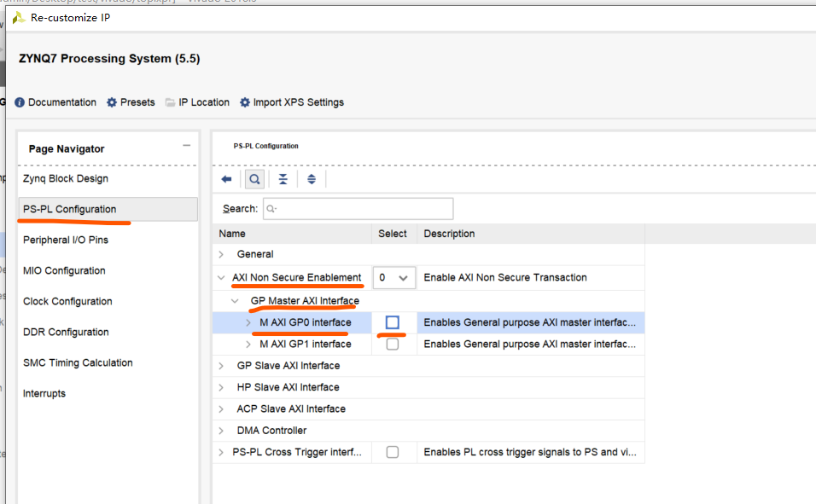Enable the M AXI GP1 interface checkbox

[x=393, y=345]
